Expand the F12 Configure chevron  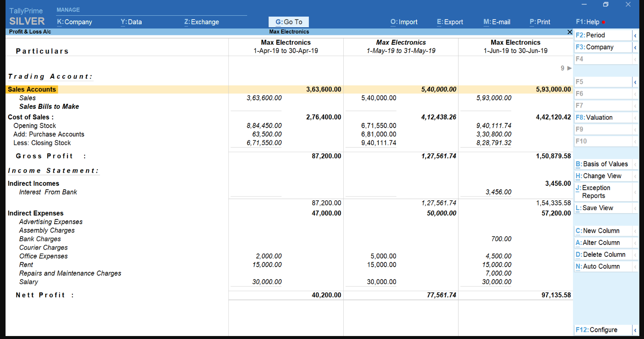click(x=635, y=330)
